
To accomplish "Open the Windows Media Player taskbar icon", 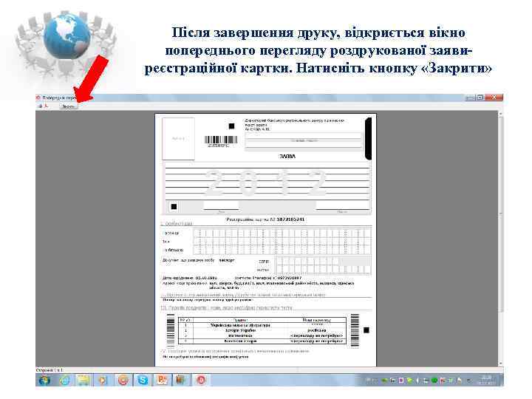I will (x=102, y=381).
